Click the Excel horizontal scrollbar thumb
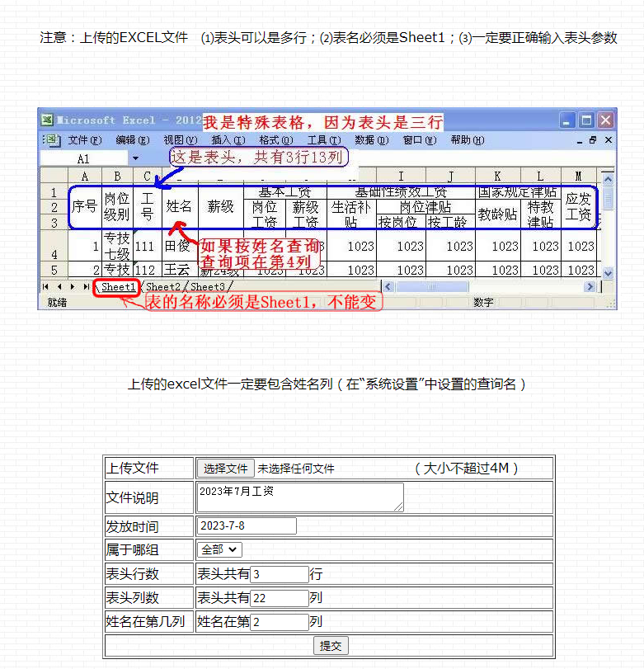 click(x=431, y=287)
